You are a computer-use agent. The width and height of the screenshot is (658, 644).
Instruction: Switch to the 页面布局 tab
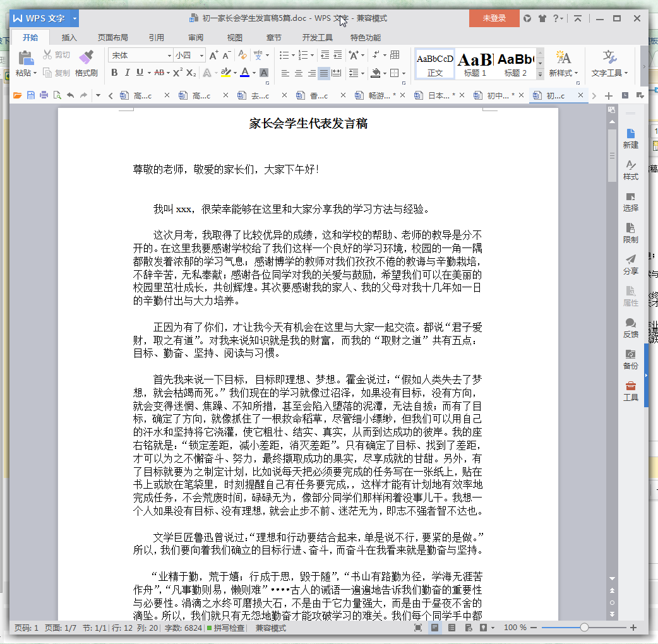point(112,38)
